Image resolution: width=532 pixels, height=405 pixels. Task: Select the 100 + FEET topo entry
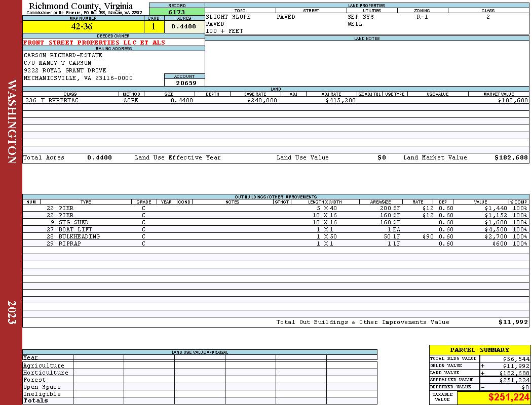click(x=224, y=31)
